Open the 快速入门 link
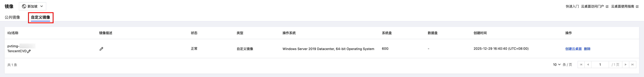The image size is (644, 77). coord(572,7)
